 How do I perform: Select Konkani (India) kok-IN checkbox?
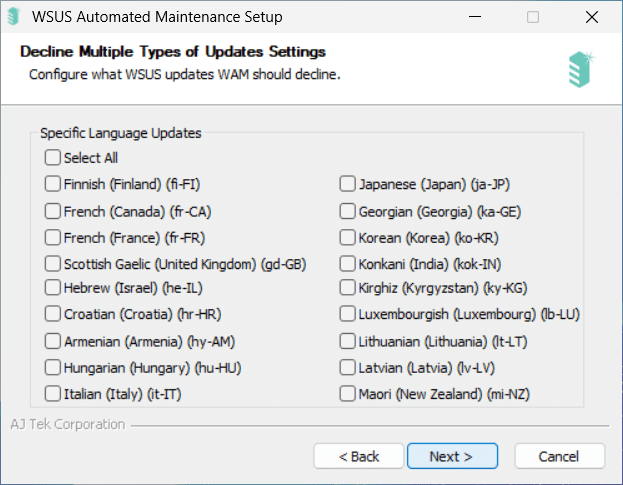click(347, 264)
